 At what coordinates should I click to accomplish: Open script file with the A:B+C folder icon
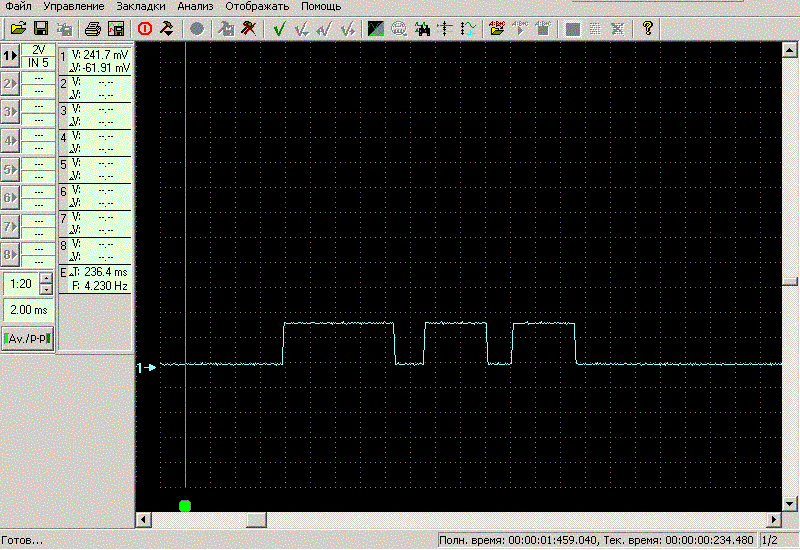pos(497,29)
